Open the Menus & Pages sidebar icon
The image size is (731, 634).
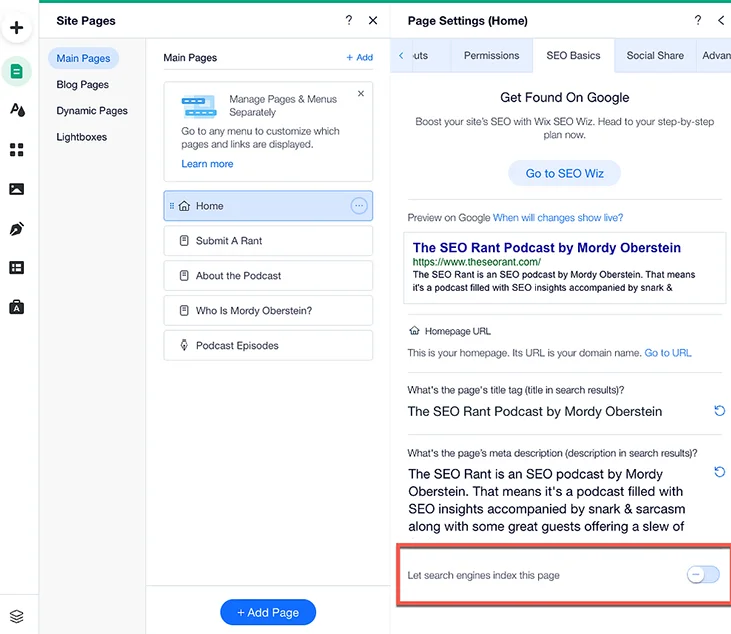coord(17,71)
